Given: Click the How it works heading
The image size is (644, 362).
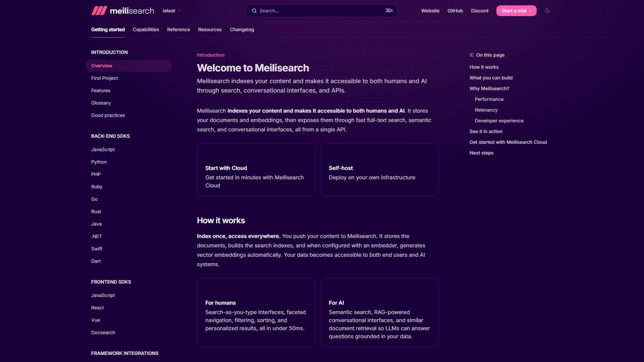Looking at the screenshot, I should (x=221, y=221).
